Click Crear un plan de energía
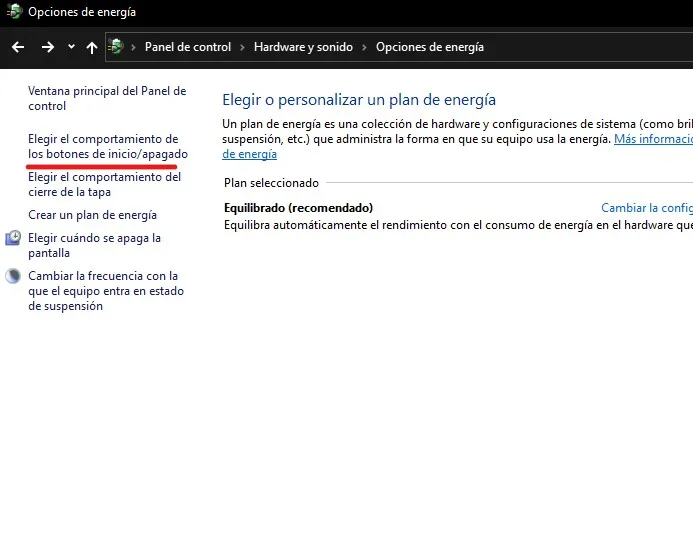This screenshot has width=693, height=539. coord(92,215)
